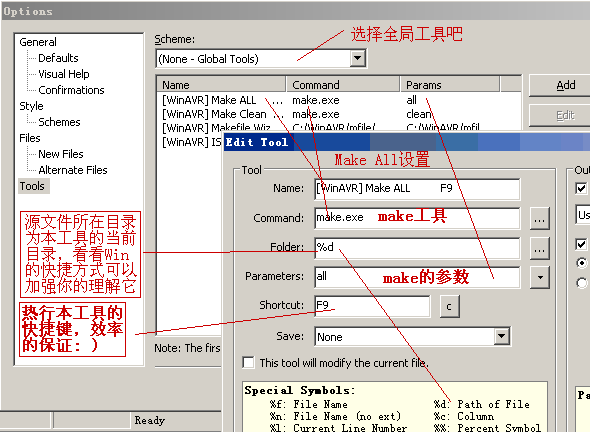Image resolution: width=590 pixels, height=432 pixels.
Task: Click the Name column header
Action: 221,85
